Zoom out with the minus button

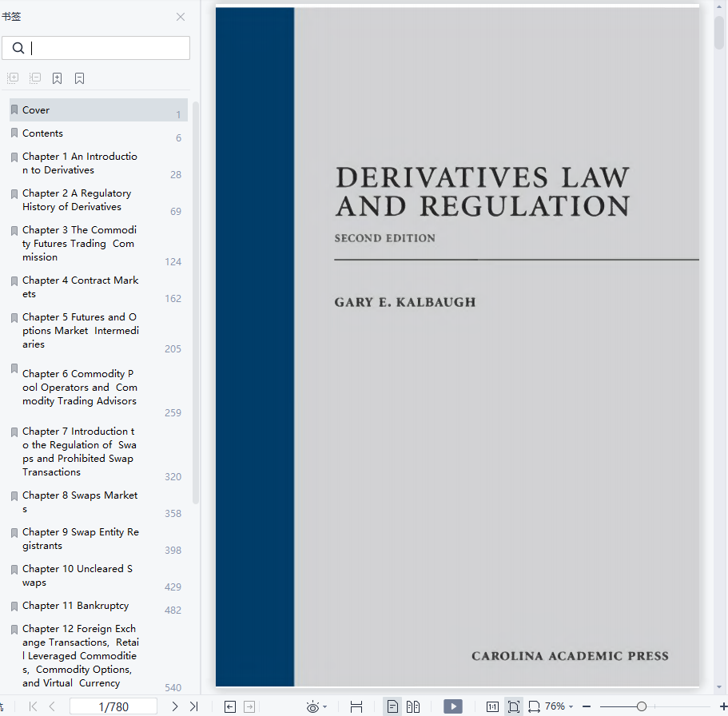tap(587, 706)
